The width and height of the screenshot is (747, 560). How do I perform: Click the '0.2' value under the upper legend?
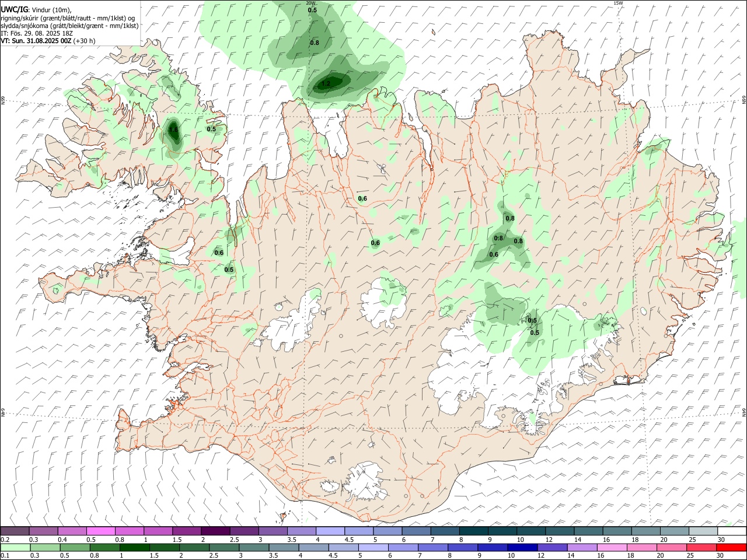4,540
